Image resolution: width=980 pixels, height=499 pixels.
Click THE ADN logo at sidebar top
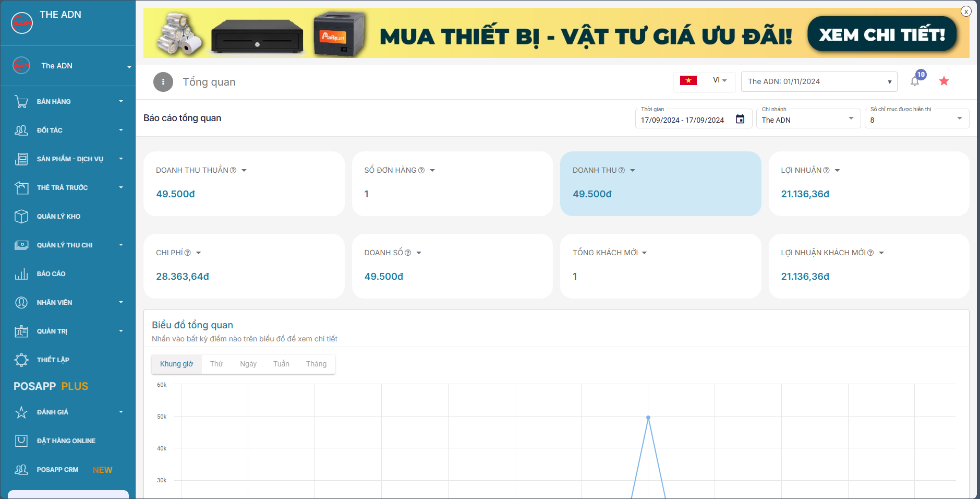click(22, 23)
